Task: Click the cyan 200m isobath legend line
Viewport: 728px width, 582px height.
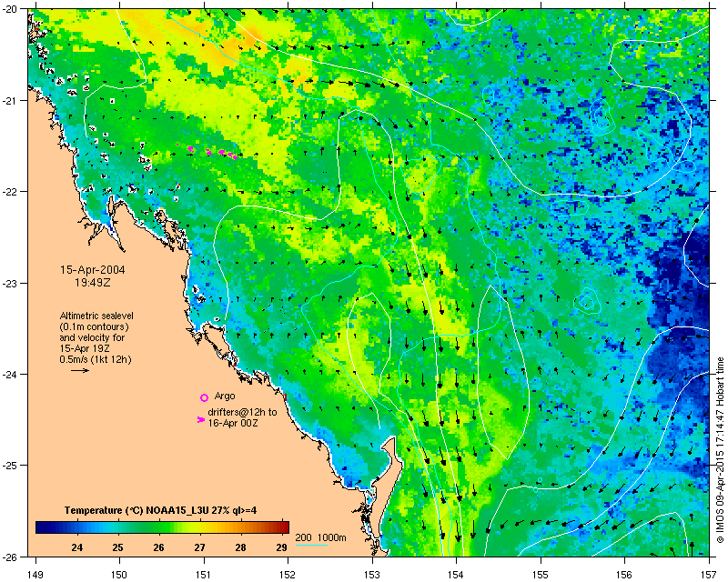Action: coord(311,545)
